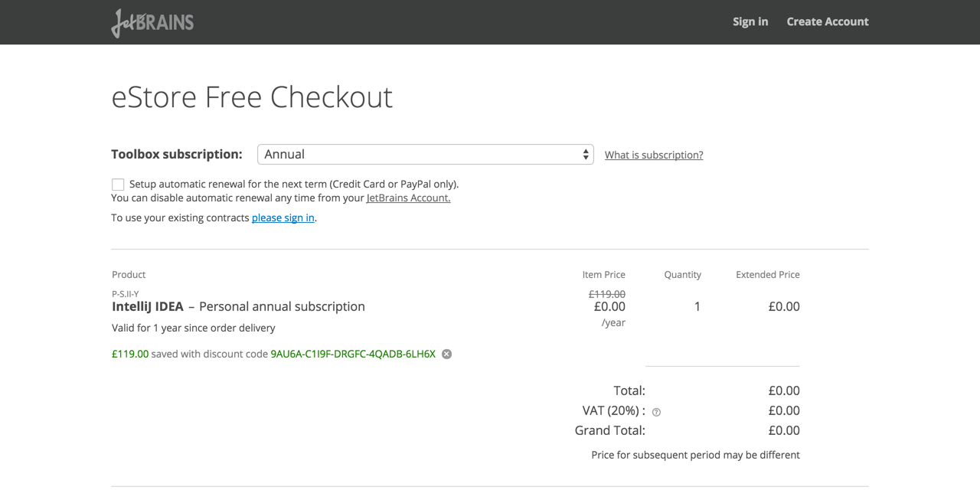Image resolution: width=980 pixels, height=500 pixels.
Task: Click the JetBrains logo in the header
Action: pos(152,22)
